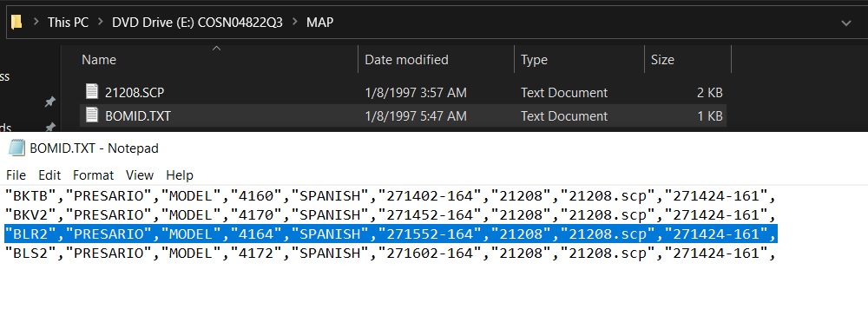This screenshot has height=316, width=868.
Task: Place cursor in the "BKV2" text line
Action: coord(391,214)
